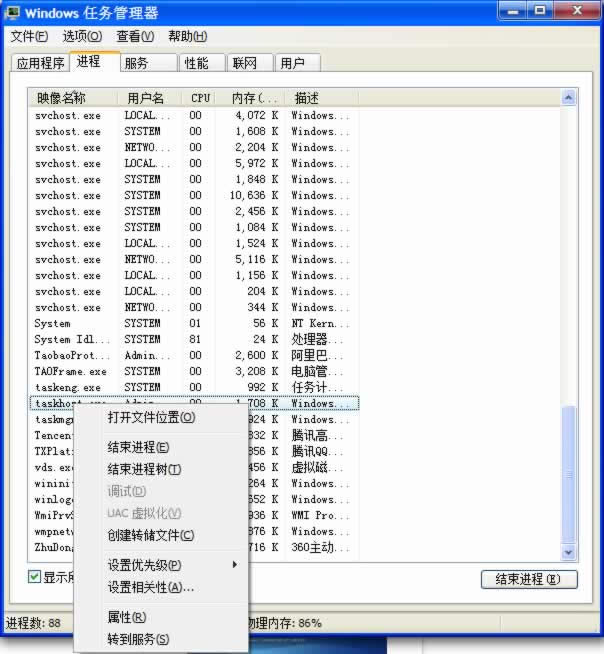This screenshot has height=654, width=604.
Task: Toggle the 显示 all-users processes checkbox
Action: (x=34, y=577)
